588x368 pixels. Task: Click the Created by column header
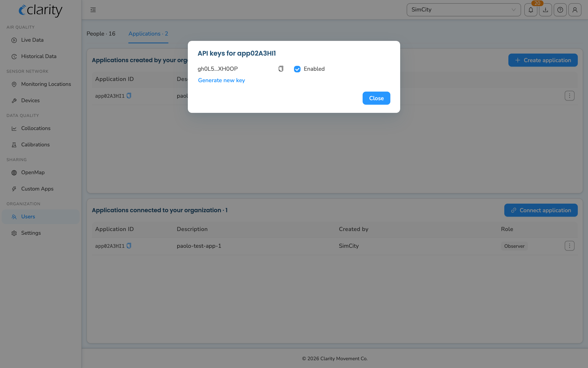click(x=354, y=229)
